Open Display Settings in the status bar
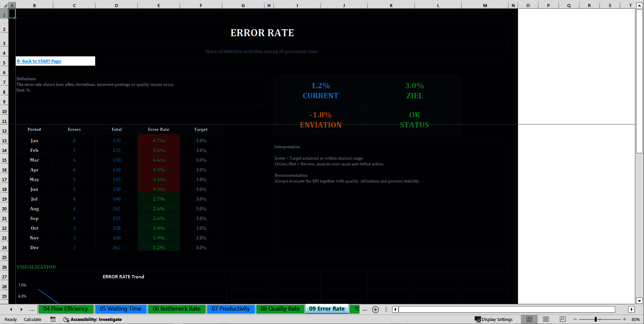 pyautogui.click(x=493, y=319)
